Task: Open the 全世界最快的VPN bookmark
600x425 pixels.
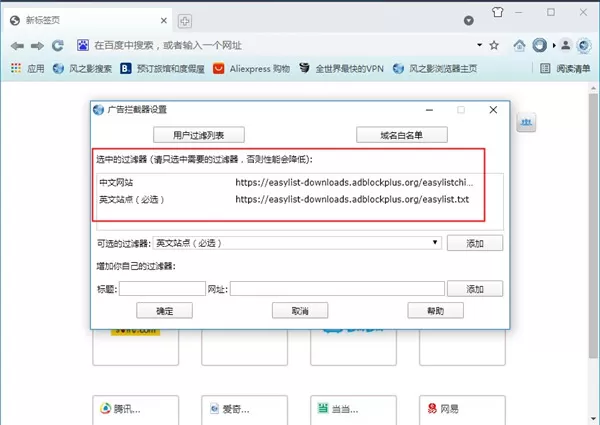Action: coord(341,68)
